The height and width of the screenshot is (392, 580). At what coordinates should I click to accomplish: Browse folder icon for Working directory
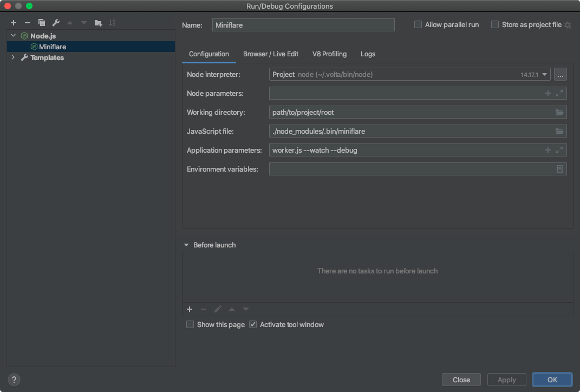pos(559,113)
